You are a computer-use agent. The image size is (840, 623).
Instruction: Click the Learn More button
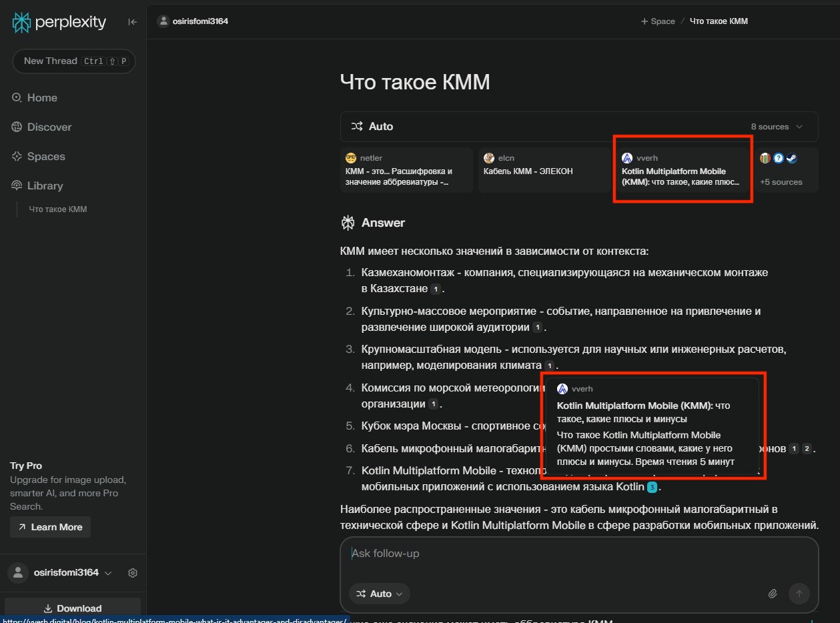(49, 527)
